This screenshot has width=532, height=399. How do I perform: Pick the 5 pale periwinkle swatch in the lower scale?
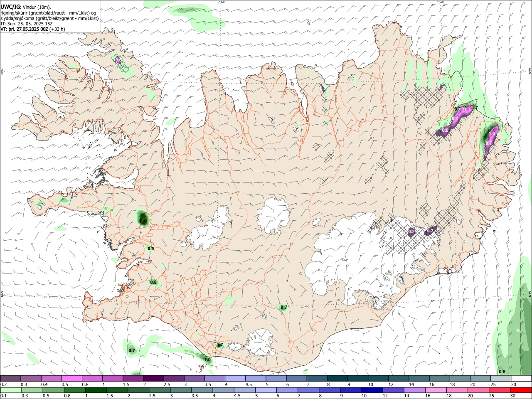point(266,390)
